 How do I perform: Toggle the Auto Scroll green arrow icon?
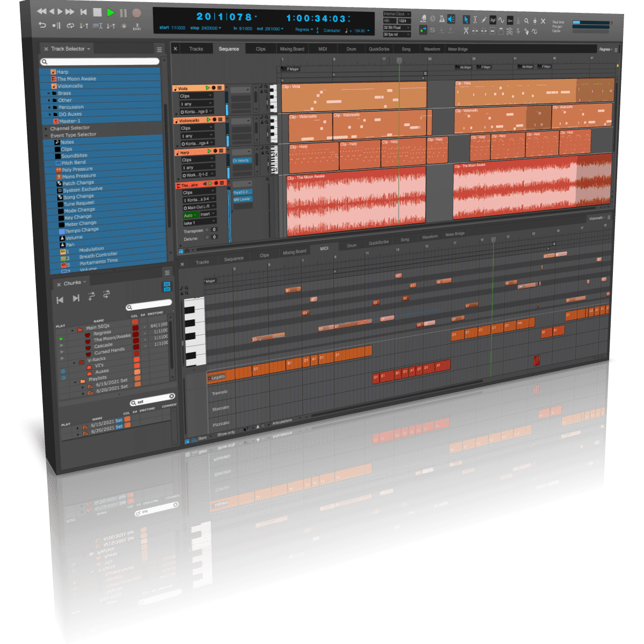click(x=423, y=30)
